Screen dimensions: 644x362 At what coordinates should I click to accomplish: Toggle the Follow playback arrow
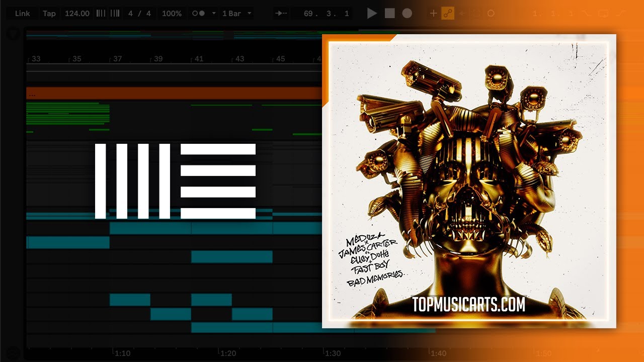point(281,14)
